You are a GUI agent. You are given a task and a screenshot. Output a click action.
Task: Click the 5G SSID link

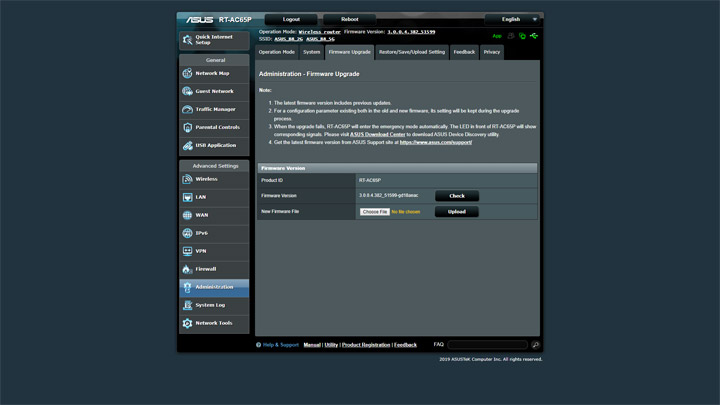click(x=320, y=39)
